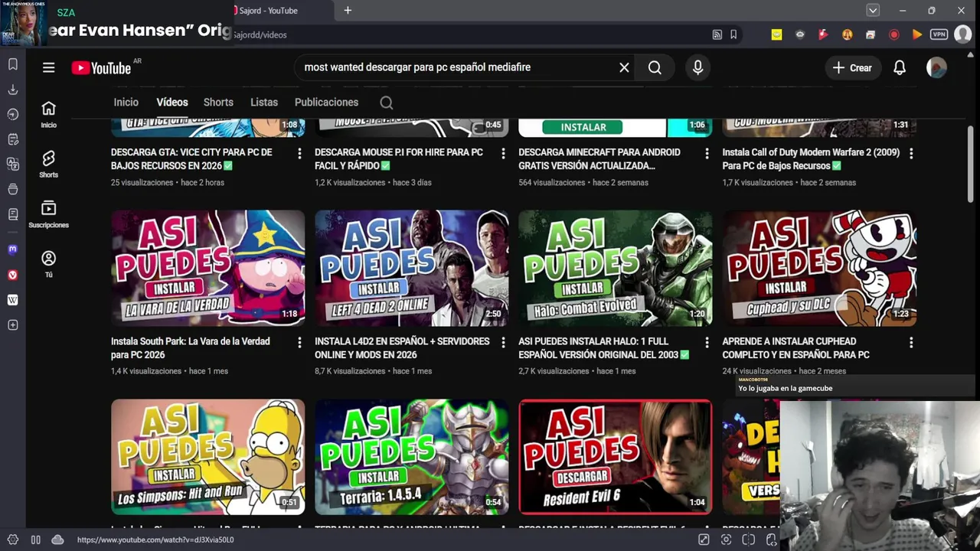Click the orange play-arrow extension icon
The image size is (980, 551).
(x=917, y=34)
